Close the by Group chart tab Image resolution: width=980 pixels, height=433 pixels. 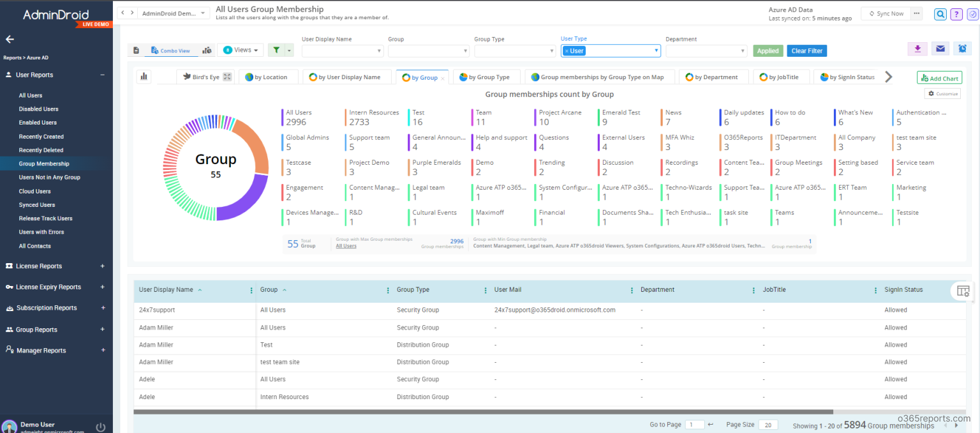tap(443, 78)
